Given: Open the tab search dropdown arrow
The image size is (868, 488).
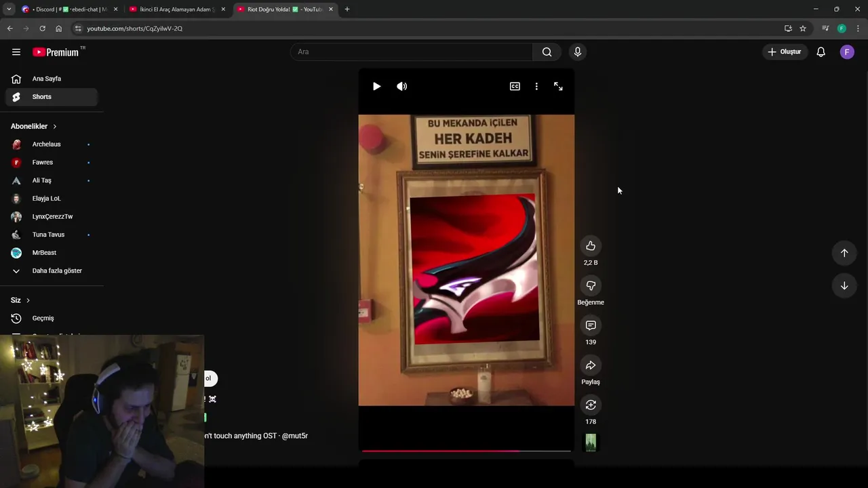Looking at the screenshot, I should 9,9.
